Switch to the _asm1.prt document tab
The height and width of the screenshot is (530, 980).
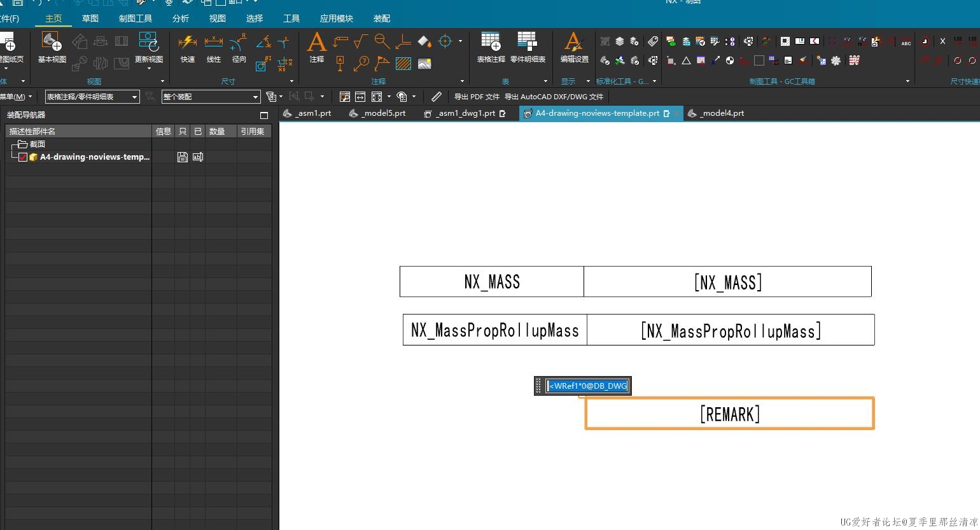(x=307, y=113)
